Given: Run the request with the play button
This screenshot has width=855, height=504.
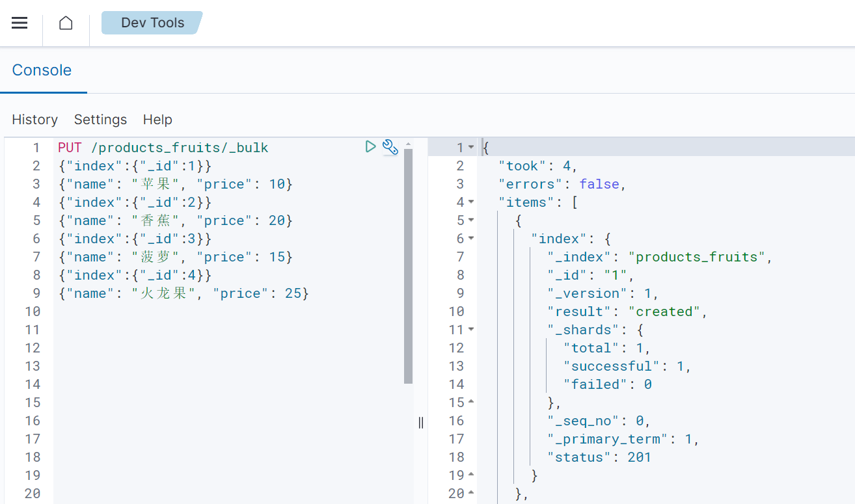Looking at the screenshot, I should pos(370,146).
